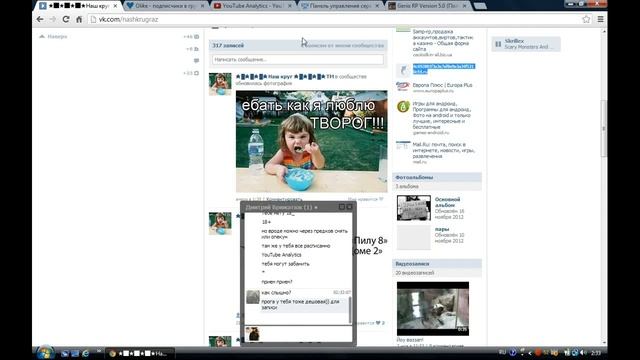Click the Наверх back-to-top link
640x360 pixels.
[x=53, y=37]
